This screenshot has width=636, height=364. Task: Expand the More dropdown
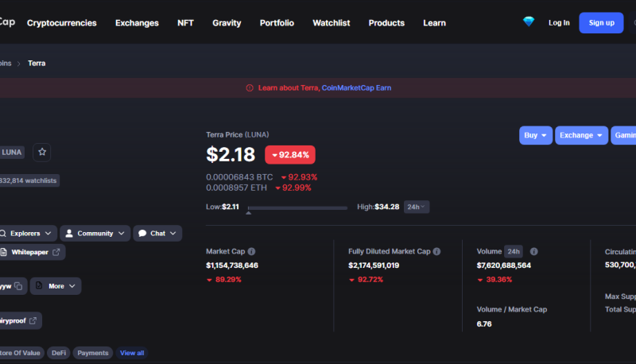(x=56, y=286)
